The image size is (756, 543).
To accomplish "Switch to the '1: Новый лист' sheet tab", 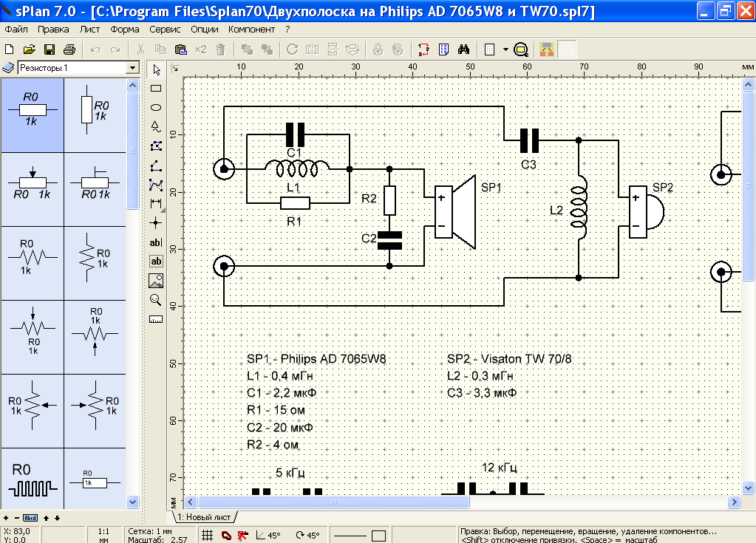I will pyautogui.click(x=204, y=517).
